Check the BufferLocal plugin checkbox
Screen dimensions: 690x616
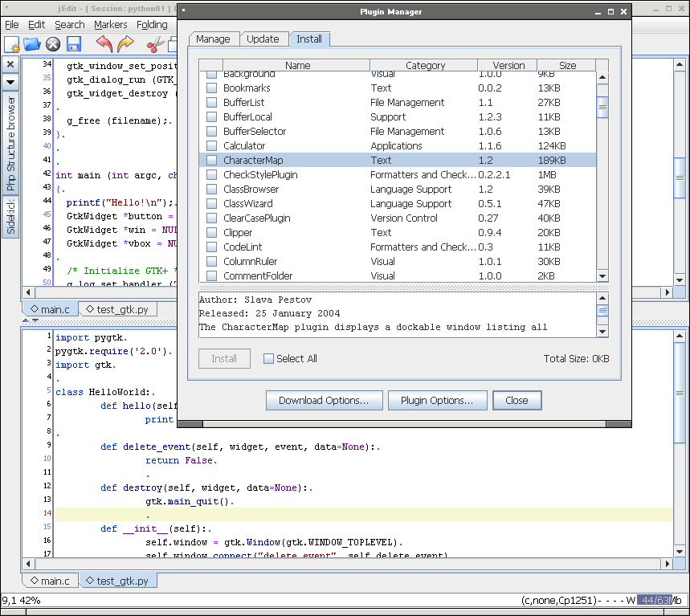coord(212,117)
